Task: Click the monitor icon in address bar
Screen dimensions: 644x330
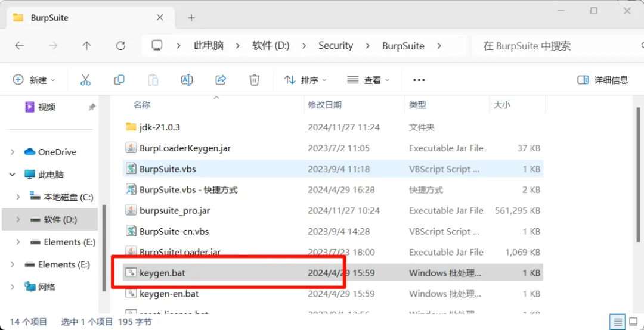Action: 156,45
